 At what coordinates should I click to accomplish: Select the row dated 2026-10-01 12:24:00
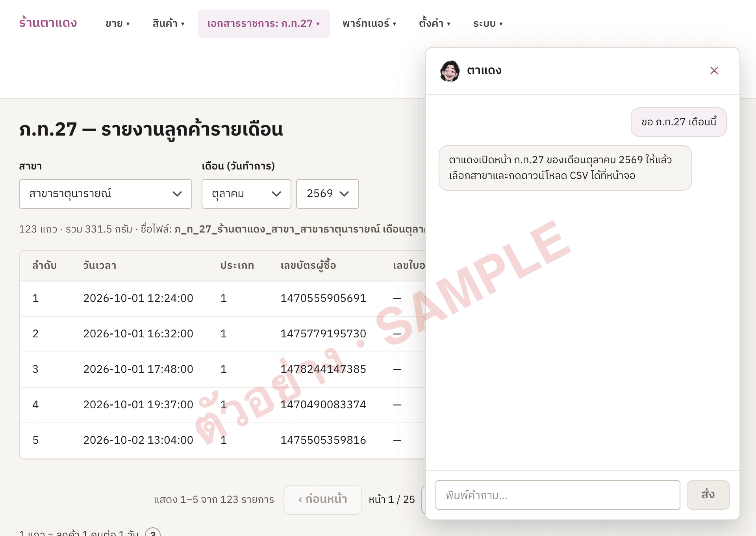[222, 298]
